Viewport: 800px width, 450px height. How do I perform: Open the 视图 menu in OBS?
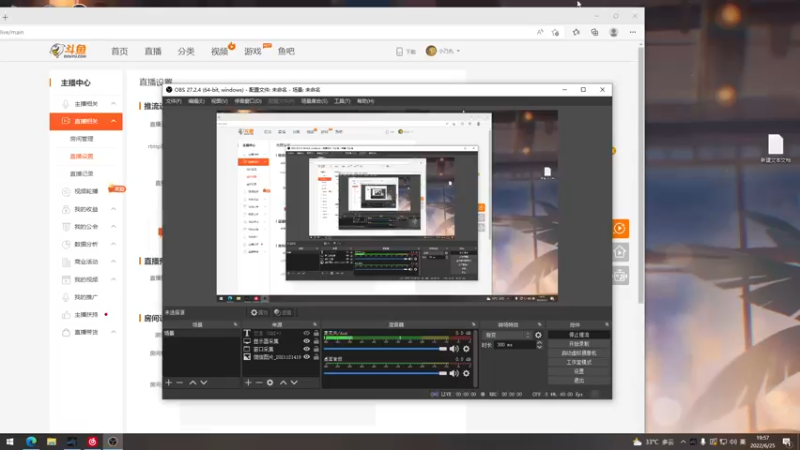(x=219, y=101)
